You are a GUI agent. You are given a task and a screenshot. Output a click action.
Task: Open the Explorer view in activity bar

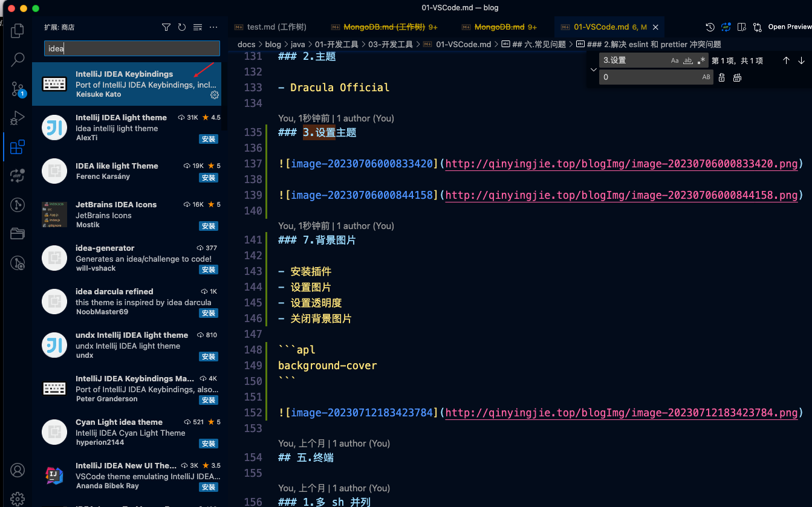[18, 30]
